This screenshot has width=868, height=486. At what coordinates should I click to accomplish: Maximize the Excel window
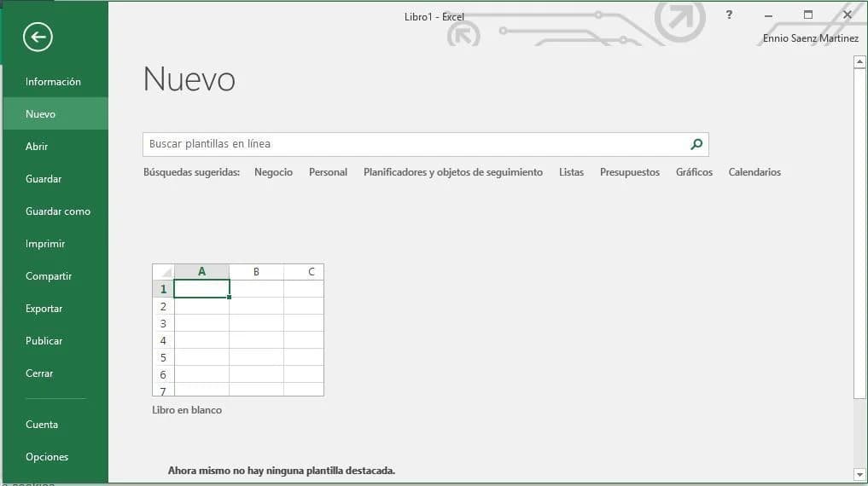[x=808, y=15]
